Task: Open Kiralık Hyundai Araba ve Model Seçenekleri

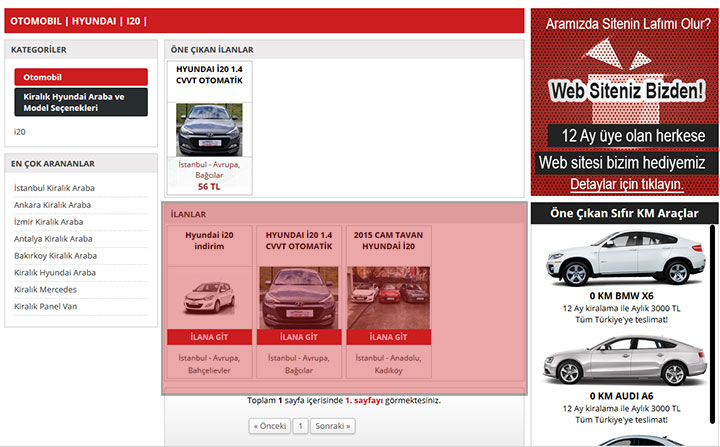Action: (81, 102)
